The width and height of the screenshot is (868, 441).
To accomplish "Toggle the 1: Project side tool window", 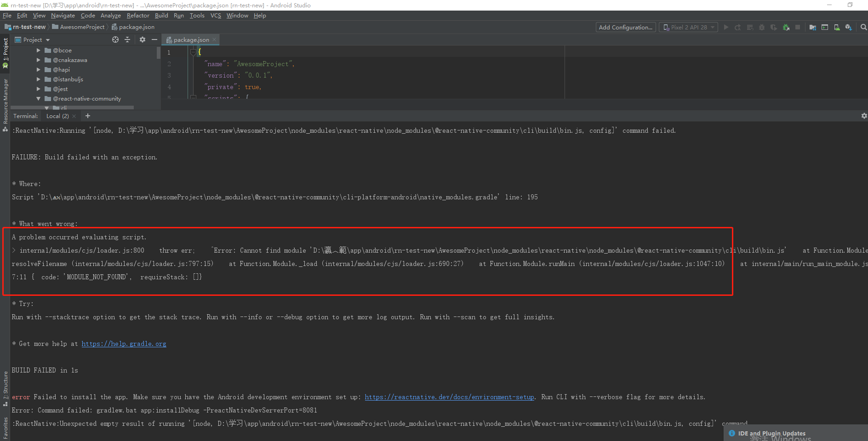I will pos(5,53).
